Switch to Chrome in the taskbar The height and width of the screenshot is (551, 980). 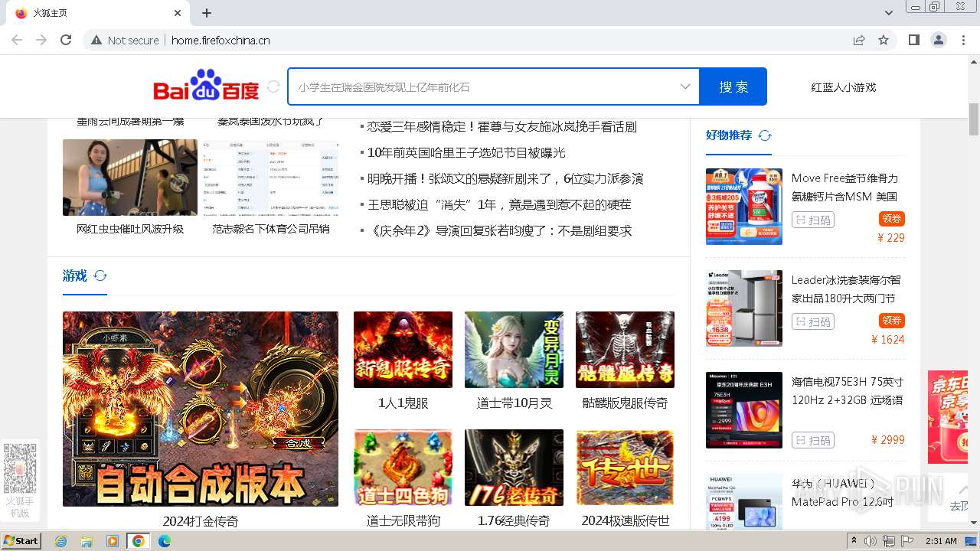[x=138, y=541]
